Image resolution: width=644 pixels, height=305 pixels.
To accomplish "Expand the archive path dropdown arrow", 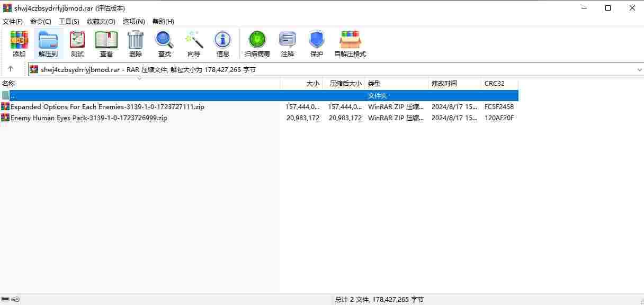I will pos(639,69).
